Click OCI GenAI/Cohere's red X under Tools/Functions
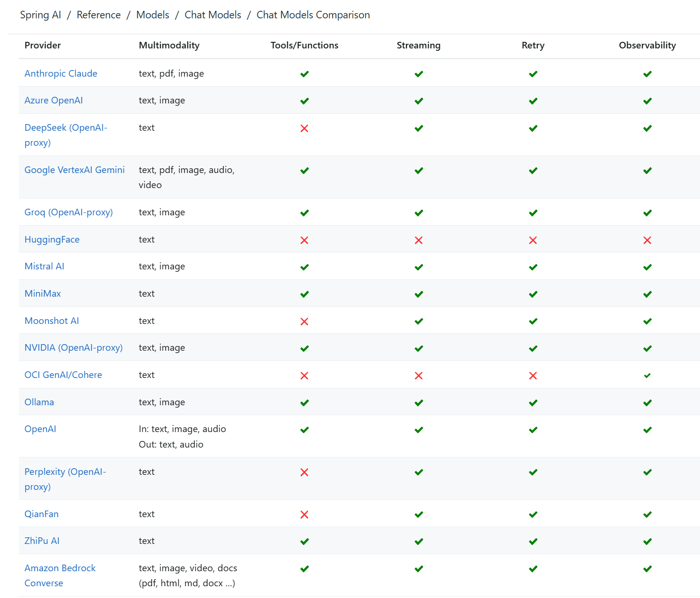 click(x=304, y=376)
